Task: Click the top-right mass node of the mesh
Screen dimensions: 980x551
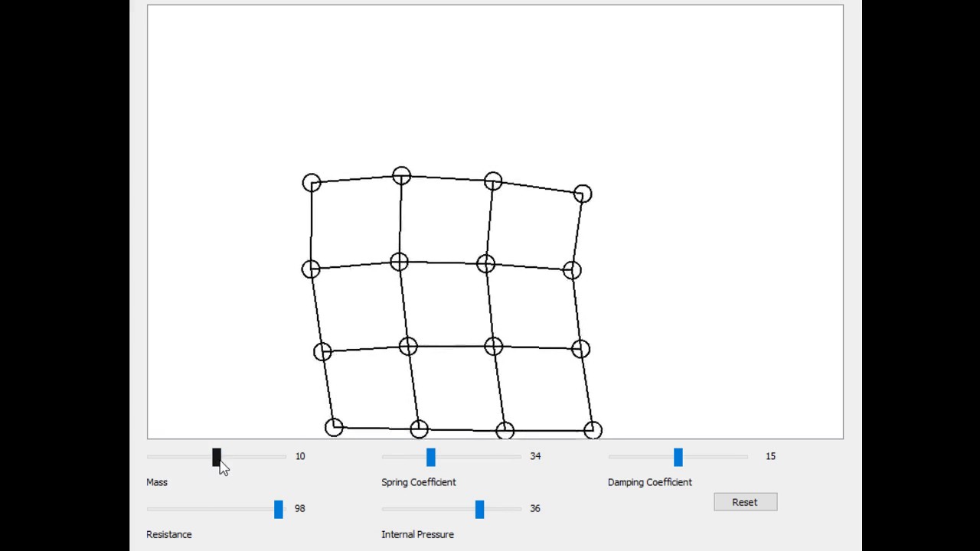Action: (x=582, y=194)
